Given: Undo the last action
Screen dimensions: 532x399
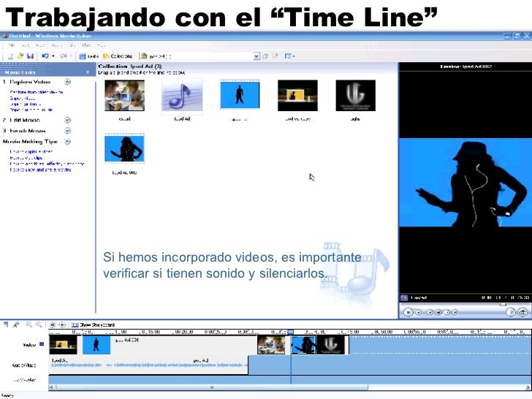Looking at the screenshot, I should pyautogui.click(x=45, y=56).
